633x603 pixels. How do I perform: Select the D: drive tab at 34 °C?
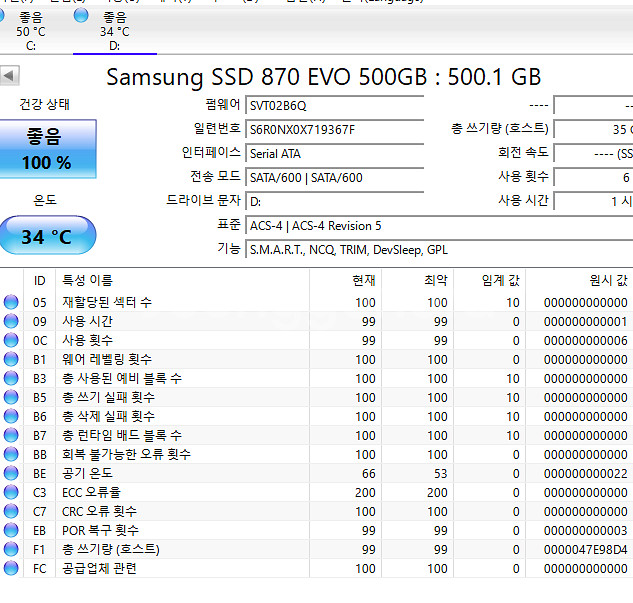coord(115,31)
